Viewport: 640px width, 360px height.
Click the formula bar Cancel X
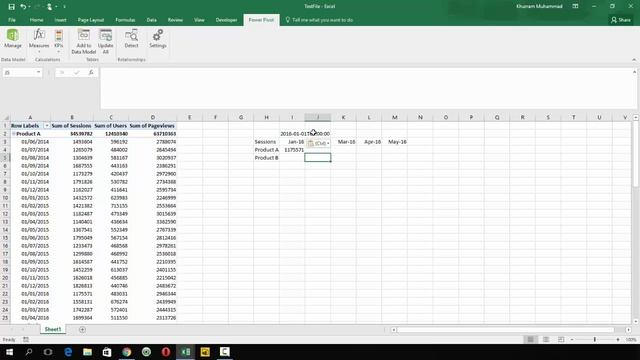tap(62, 73)
